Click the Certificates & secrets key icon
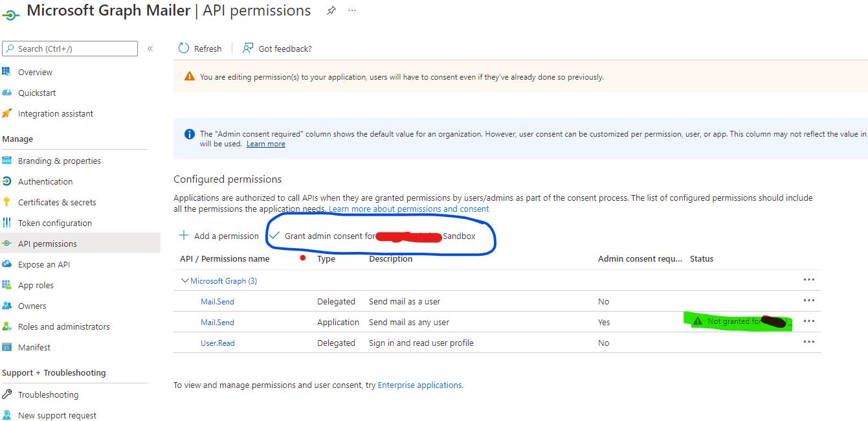Screen dimensions: 868x421 pos(6,202)
